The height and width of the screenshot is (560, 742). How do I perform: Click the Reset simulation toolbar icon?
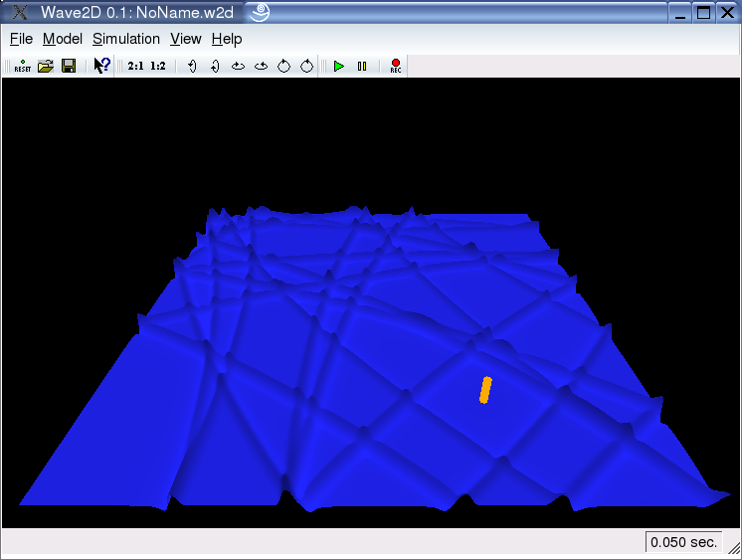click(22, 67)
